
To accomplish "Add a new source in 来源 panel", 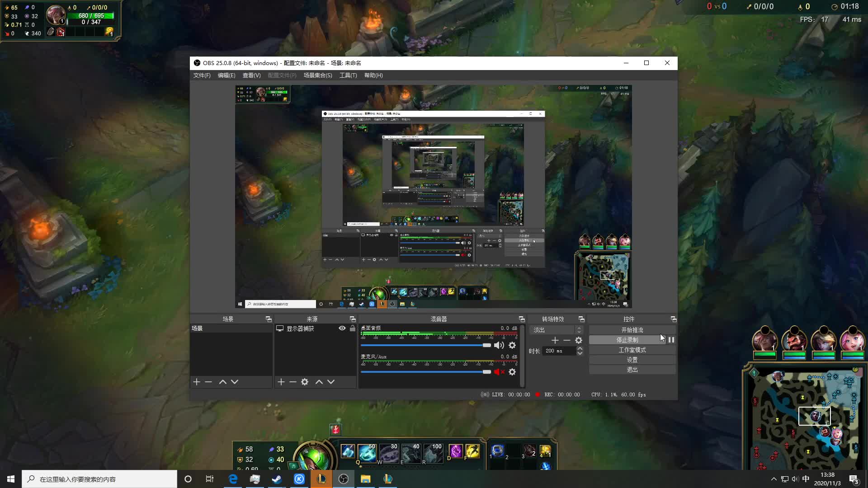I will (x=281, y=382).
